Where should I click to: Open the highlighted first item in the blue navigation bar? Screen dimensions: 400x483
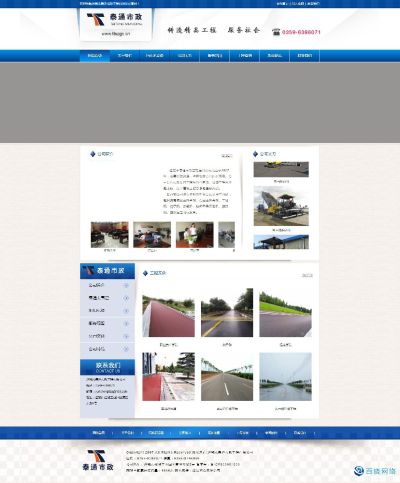pos(95,56)
